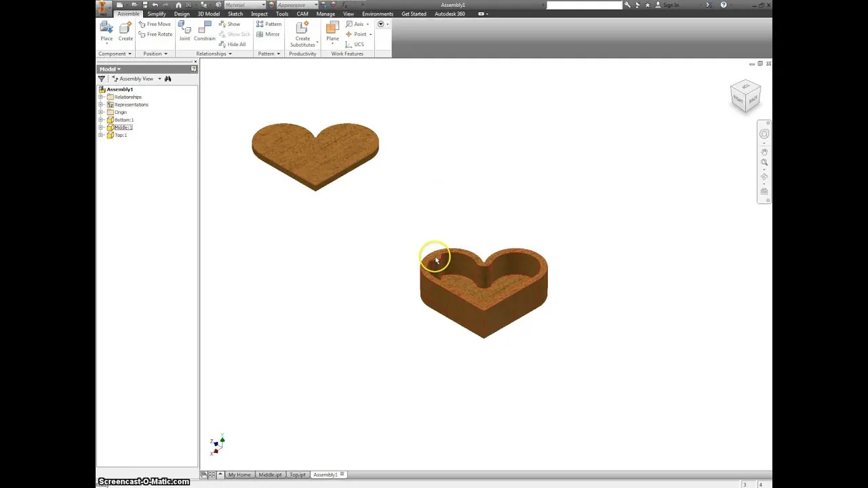The width and height of the screenshot is (868, 488).
Task: Expand the Middle:1 component node
Action: point(102,127)
